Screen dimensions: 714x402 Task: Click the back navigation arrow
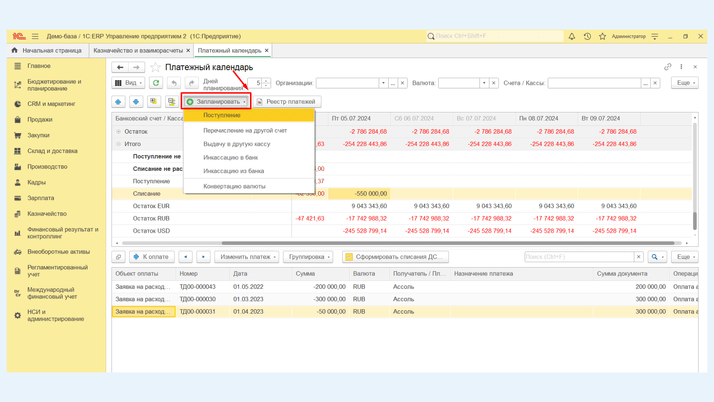(120, 67)
